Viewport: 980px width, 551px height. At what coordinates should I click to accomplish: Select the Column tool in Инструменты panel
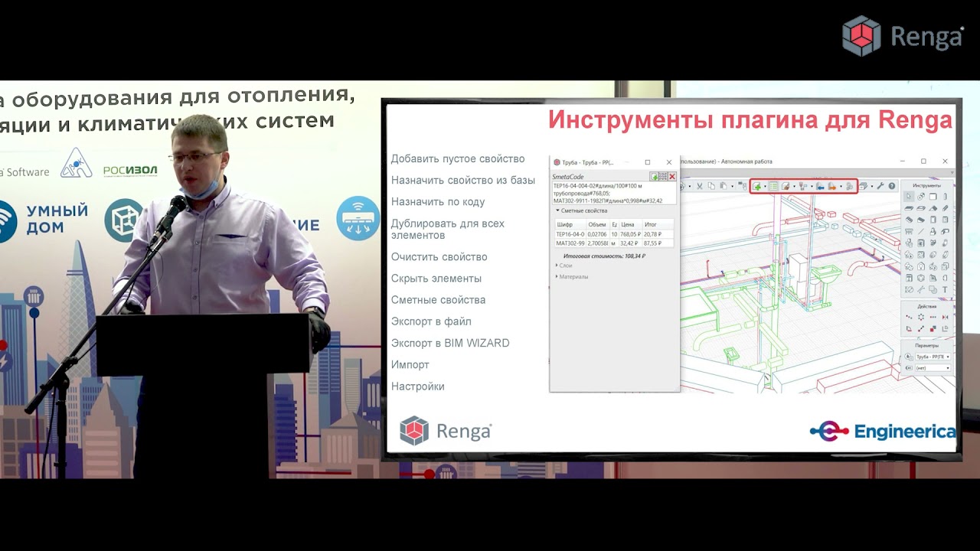pos(945,196)
